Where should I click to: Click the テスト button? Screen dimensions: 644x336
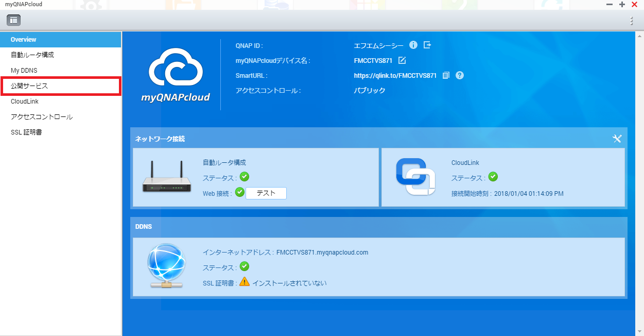coord(266,193)
